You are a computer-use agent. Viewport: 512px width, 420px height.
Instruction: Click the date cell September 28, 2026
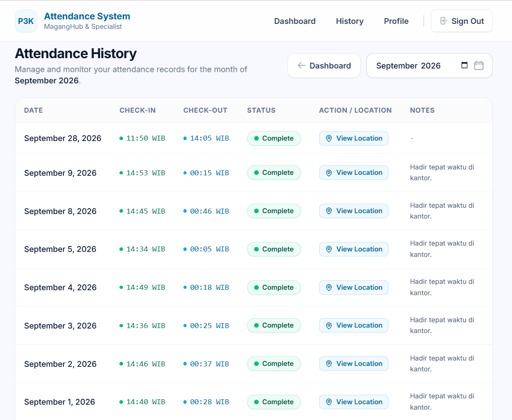[x=63, y=138]
